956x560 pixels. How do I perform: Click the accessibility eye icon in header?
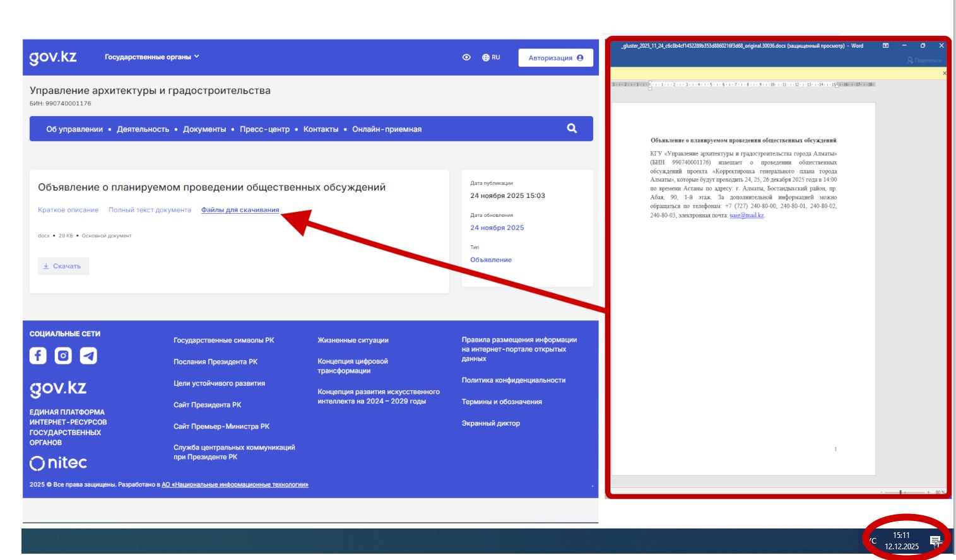pos(466,57)
